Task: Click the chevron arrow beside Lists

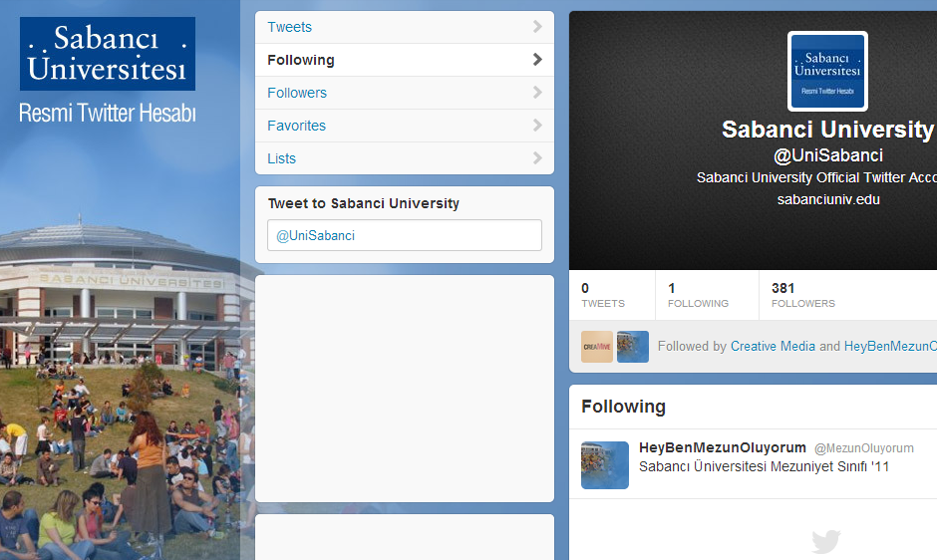Action: tap(537, 157)
